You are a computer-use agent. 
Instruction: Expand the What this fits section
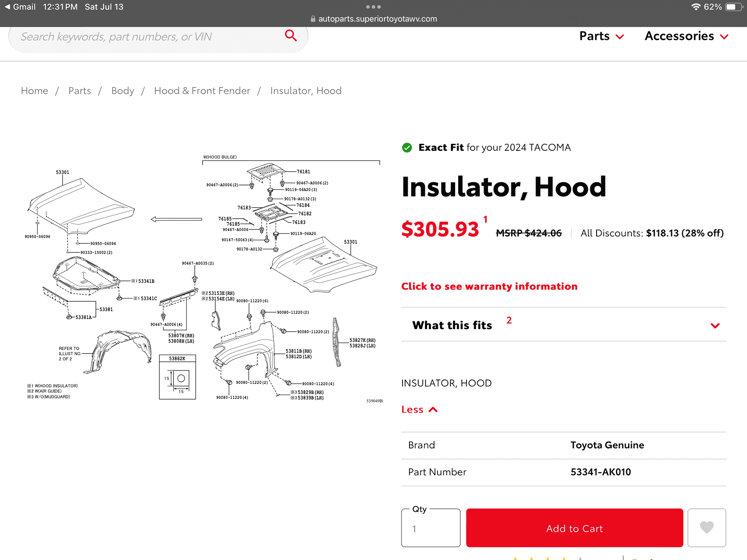click(563, 325)
